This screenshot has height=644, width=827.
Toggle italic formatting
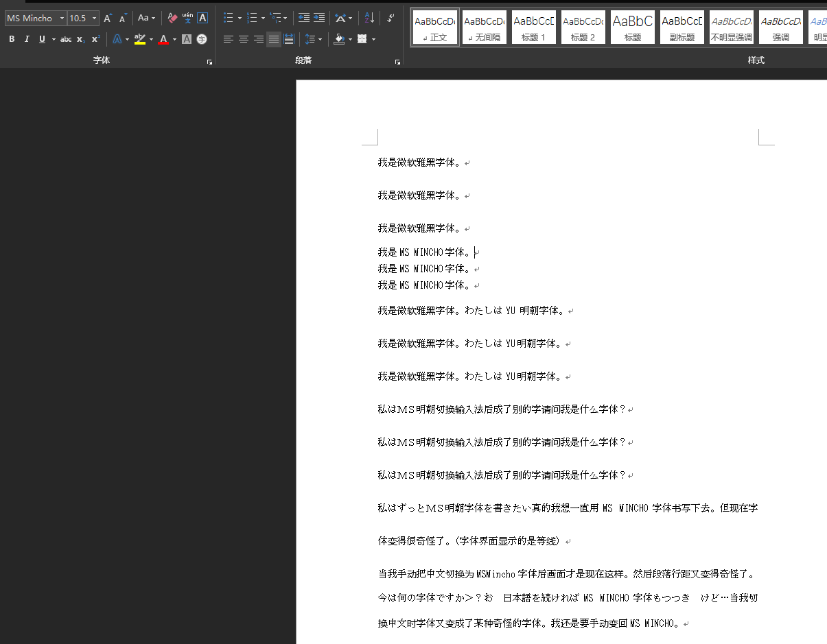pos(27,39)
